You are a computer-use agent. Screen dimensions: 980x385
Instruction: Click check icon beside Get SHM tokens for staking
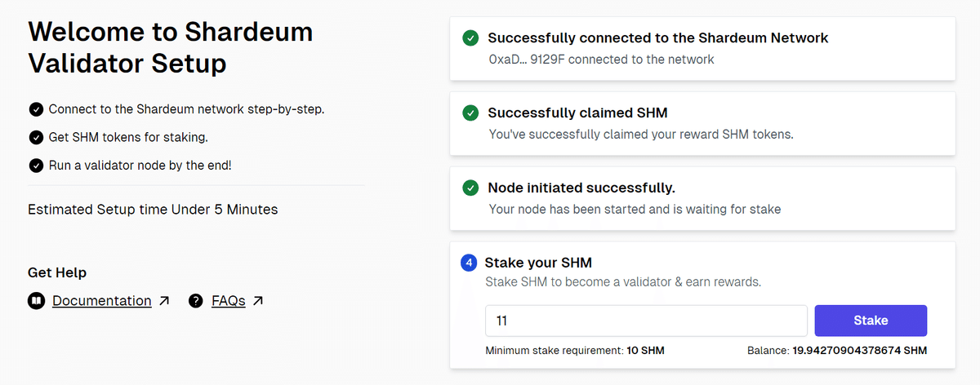click(36, 137)
